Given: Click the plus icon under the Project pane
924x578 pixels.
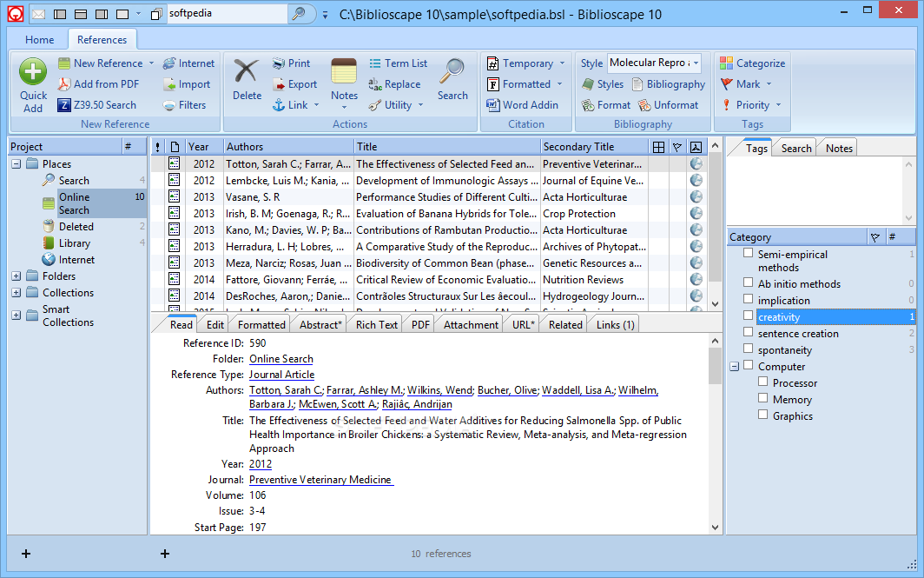Looking at the screenshot, I should (x=26, y=554).
